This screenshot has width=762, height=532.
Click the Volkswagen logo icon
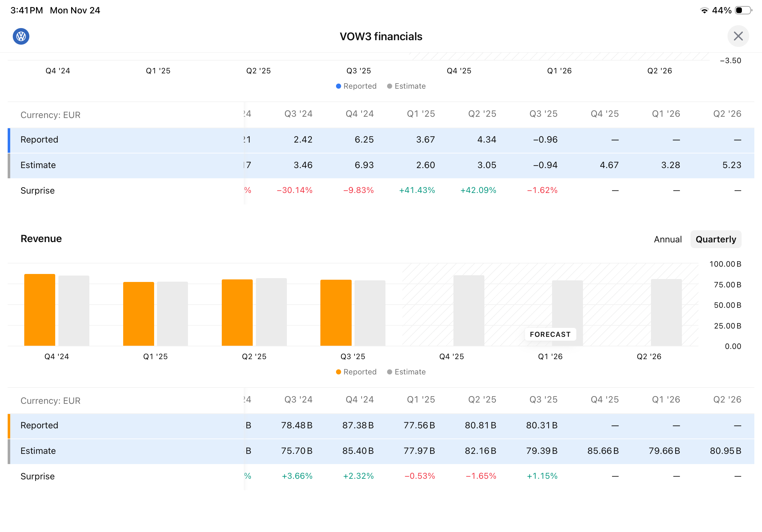click(x=21, y=36)
